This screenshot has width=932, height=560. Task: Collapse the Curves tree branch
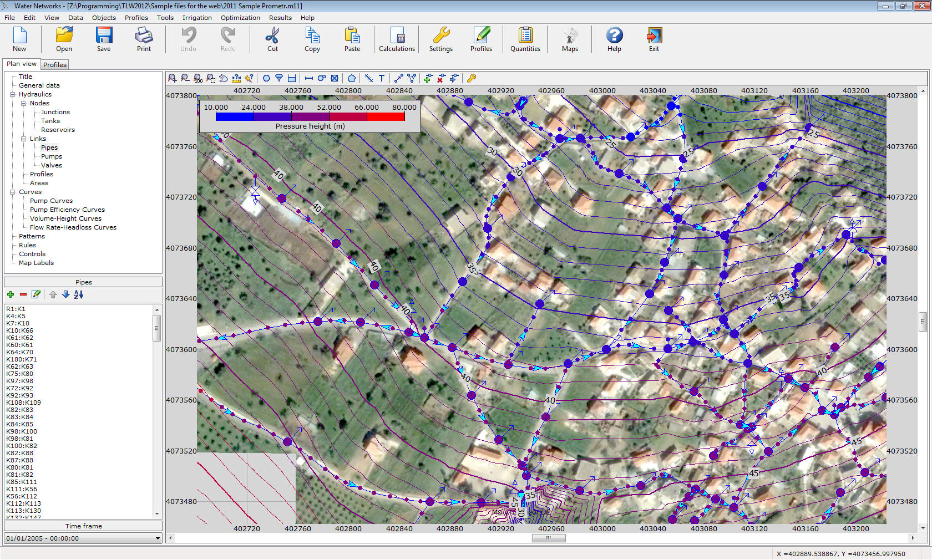click(x=12, y=192)
